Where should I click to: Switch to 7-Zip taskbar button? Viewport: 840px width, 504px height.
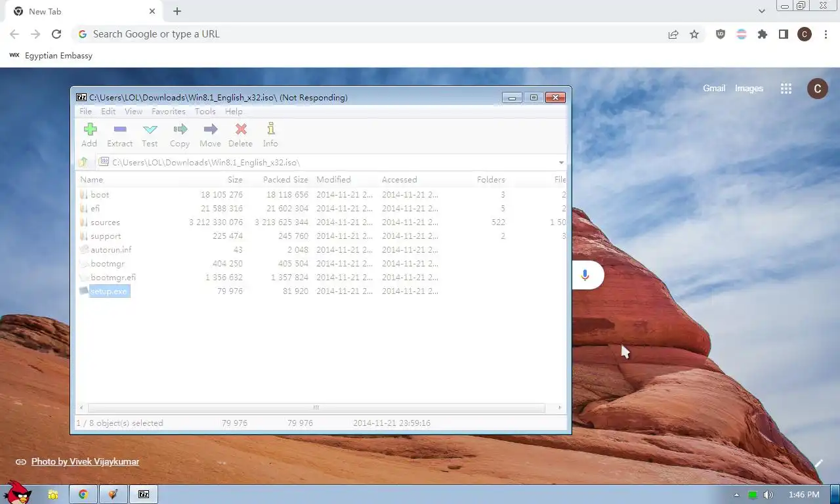click(144, 494)
